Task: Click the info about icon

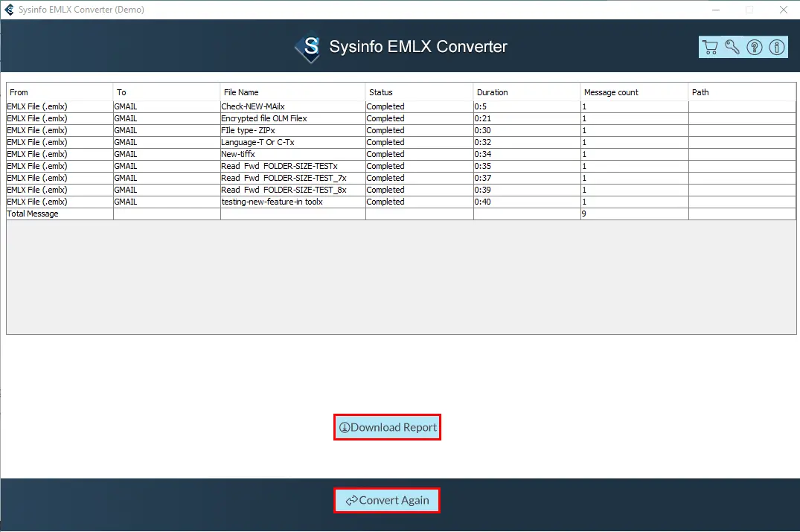Action: (776, 48)
